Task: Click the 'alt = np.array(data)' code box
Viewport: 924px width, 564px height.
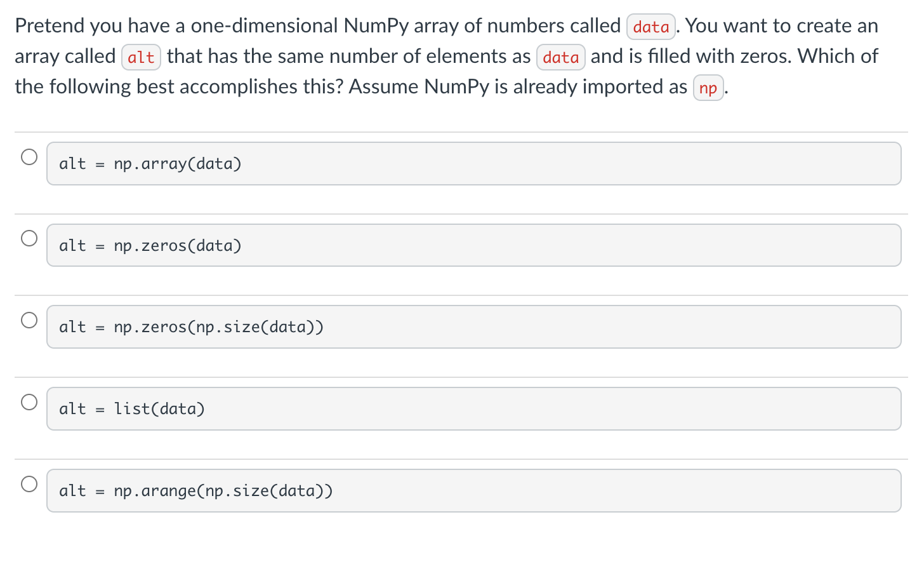Action: [474, 164]
